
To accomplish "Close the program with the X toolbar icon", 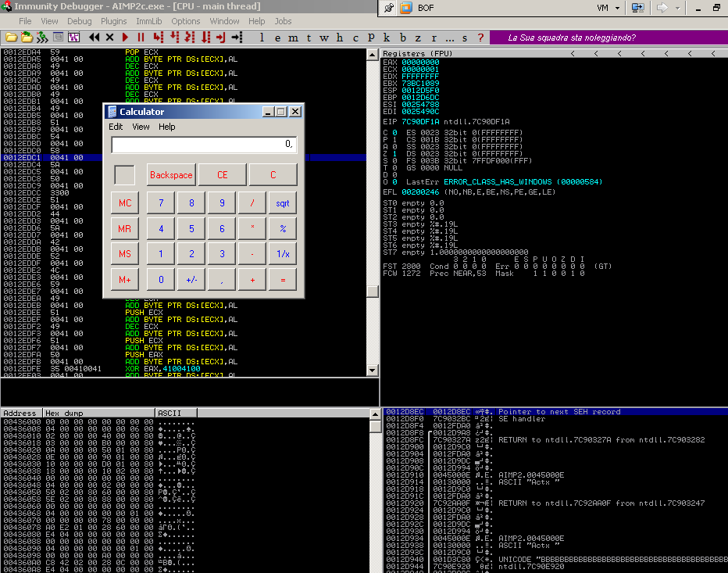I will (109, 38).
